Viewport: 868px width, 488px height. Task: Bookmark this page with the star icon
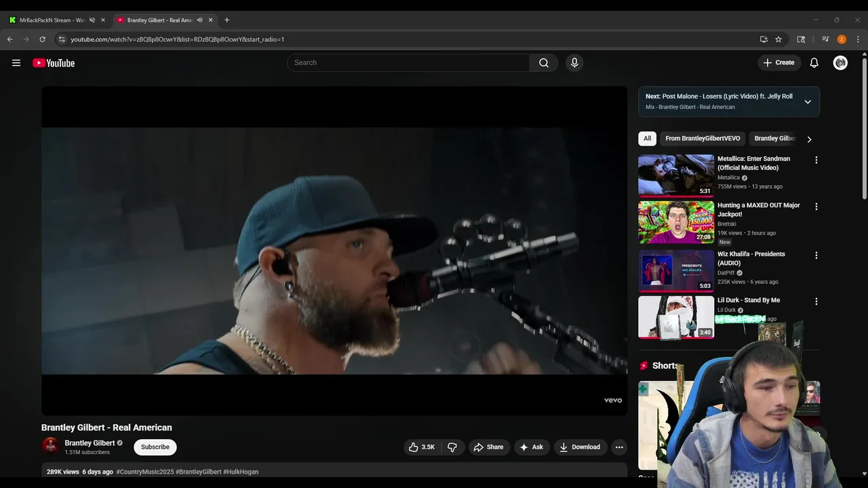pyautogui.click(x=778, y=39)
